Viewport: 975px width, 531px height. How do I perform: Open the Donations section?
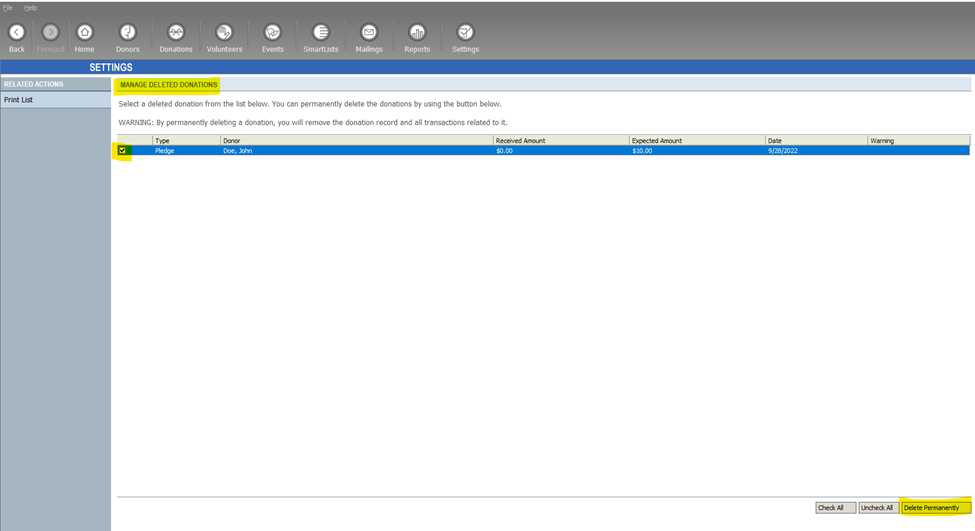176,32
